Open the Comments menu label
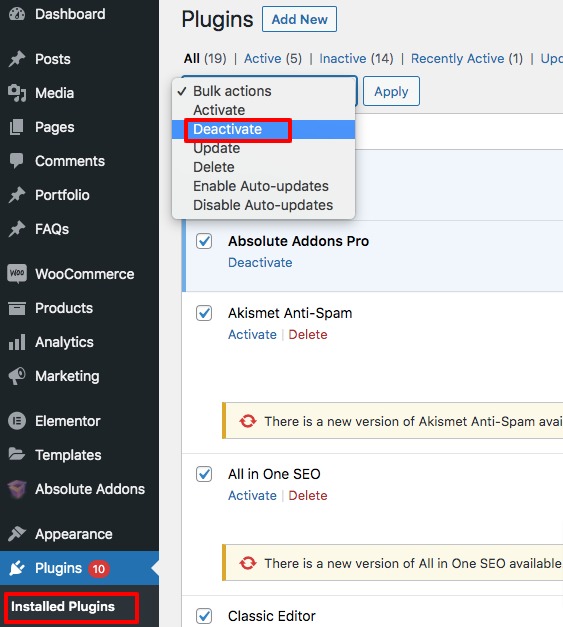 (70, 161)
